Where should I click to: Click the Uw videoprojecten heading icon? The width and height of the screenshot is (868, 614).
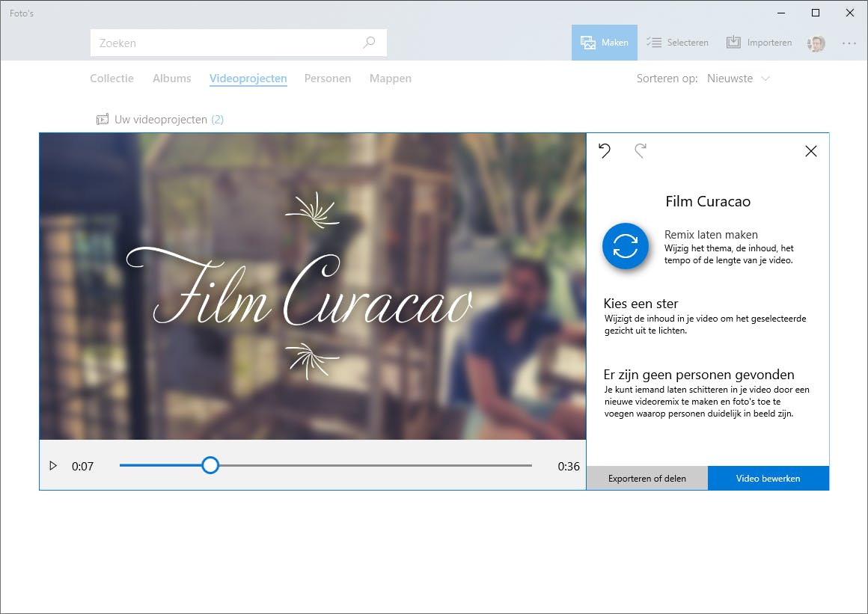coord(103,120)
